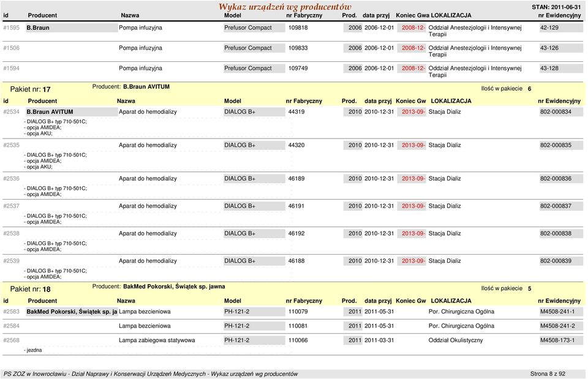
Task: Click 'Lampa bezcieniowa' in row #2584
Action: coord(145,326)
